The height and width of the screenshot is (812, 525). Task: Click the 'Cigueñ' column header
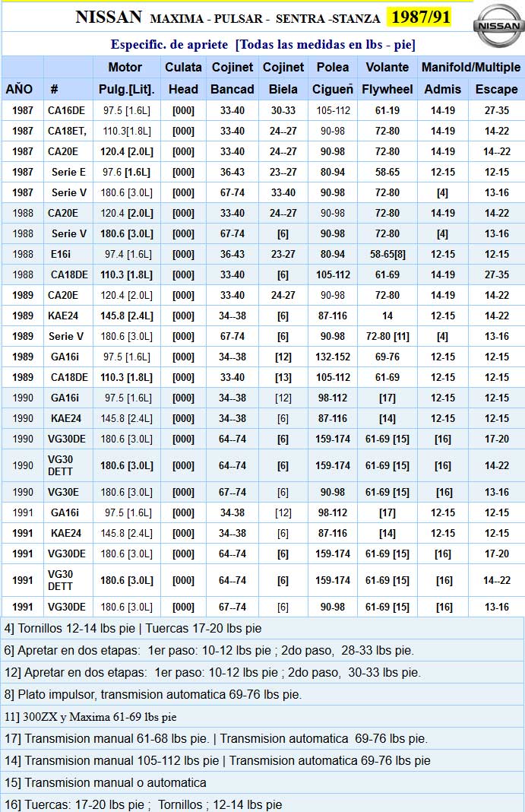pos(333,89)
